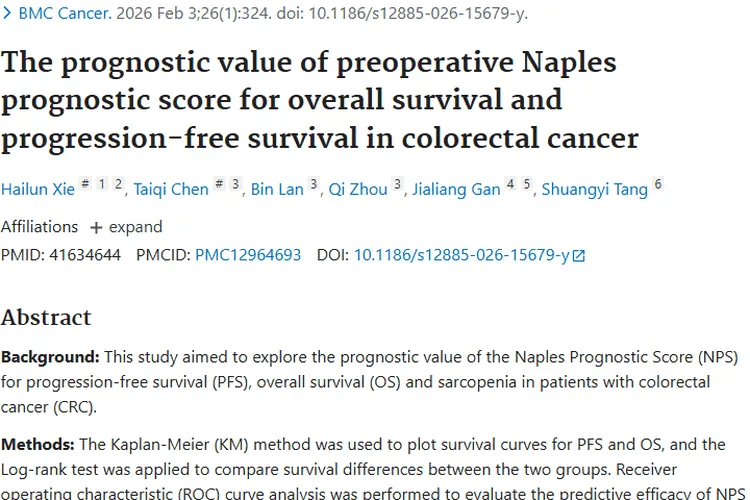Viewport: 750px width, 500px height.
Task: Click the plus icon beside expand
Action: click(96, 227)
